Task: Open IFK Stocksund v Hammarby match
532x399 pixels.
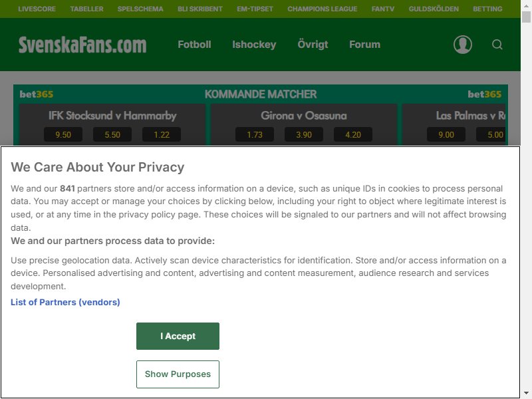Action: 112,116
